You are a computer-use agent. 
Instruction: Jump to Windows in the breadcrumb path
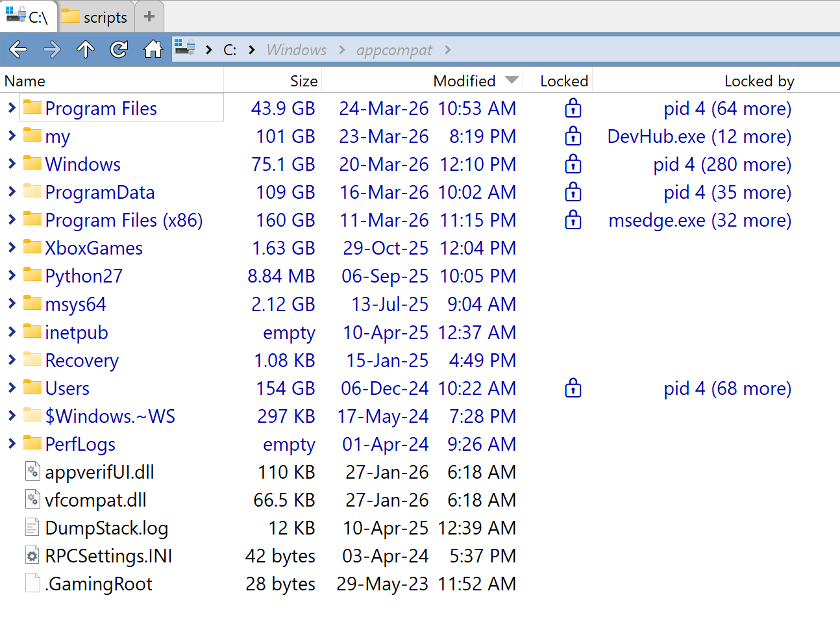tap(297, 50)
